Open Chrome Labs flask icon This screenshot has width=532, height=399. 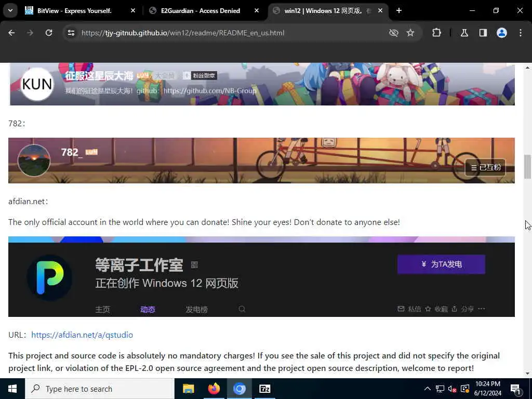click(464, 33)
